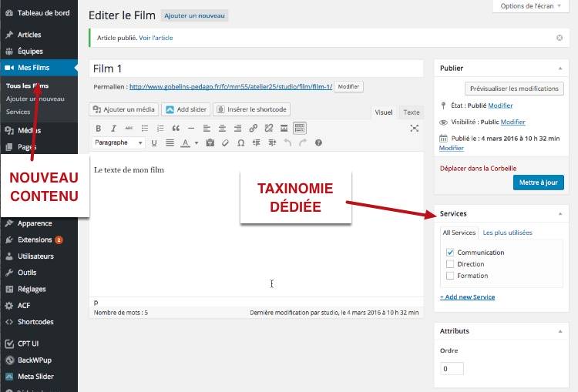578x392 pixels.
Task: Align text left
Action: (x=207, y=128)
